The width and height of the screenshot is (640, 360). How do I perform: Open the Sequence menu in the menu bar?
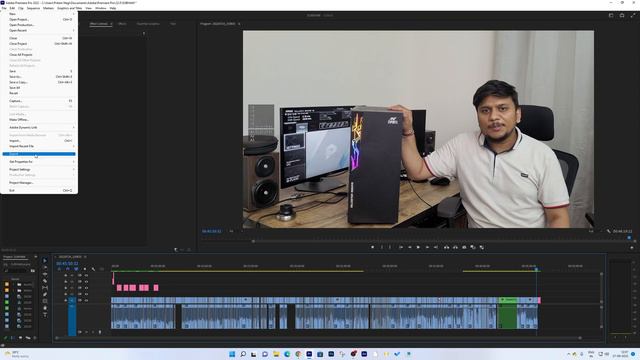[x=33, y=8]
